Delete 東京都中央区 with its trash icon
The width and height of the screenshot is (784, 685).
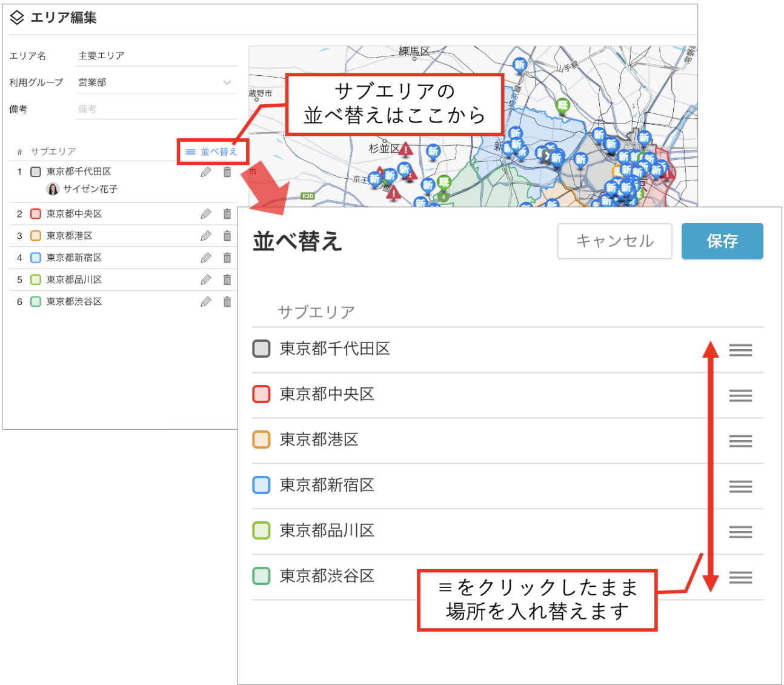227,213
